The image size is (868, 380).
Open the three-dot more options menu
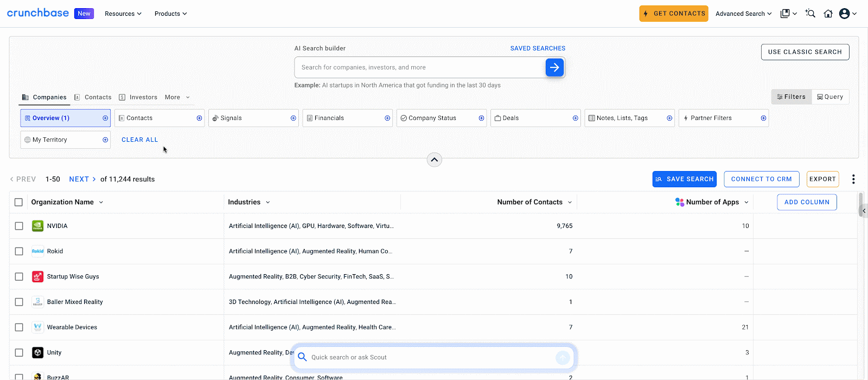pos(853,179)
